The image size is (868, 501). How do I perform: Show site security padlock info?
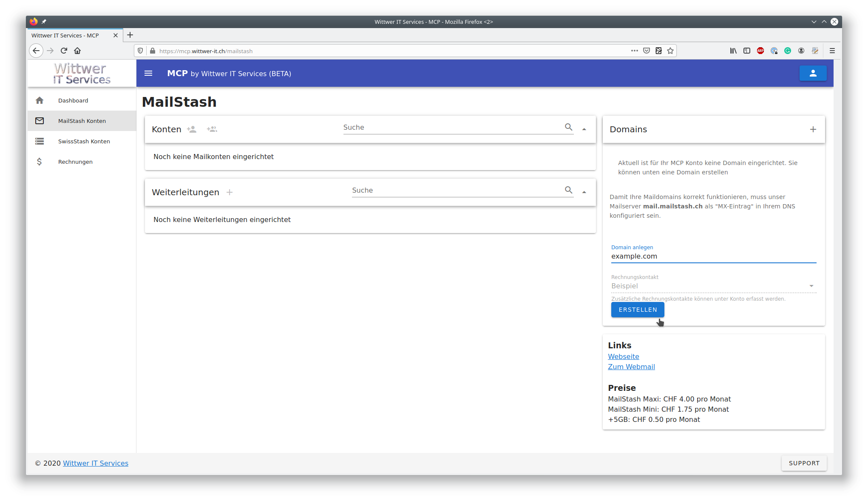click(x=153, y=51)
